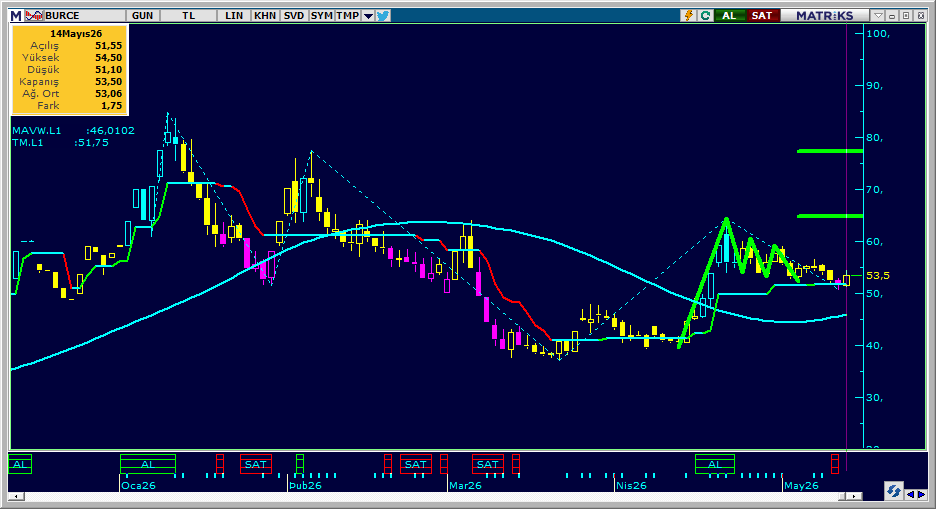The image size is (936, 509).
Task: Click the KHN toolbar button
Action: (x=265, y=16)
